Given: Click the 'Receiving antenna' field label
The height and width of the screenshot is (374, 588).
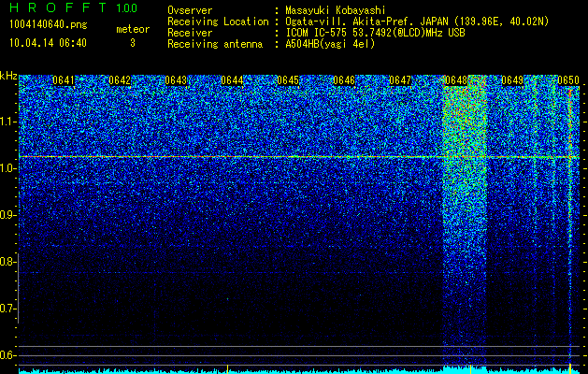Looking at the screenshot, I should 215,44.
